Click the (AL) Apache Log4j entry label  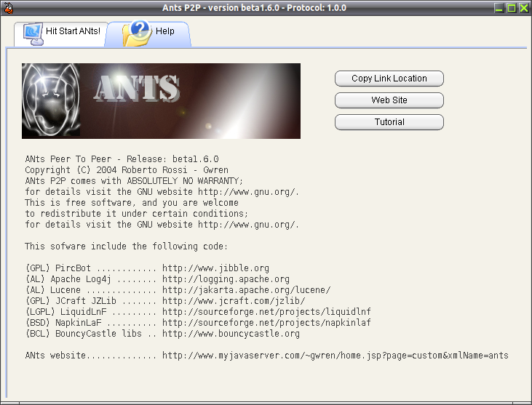click(x=68, y=279)
